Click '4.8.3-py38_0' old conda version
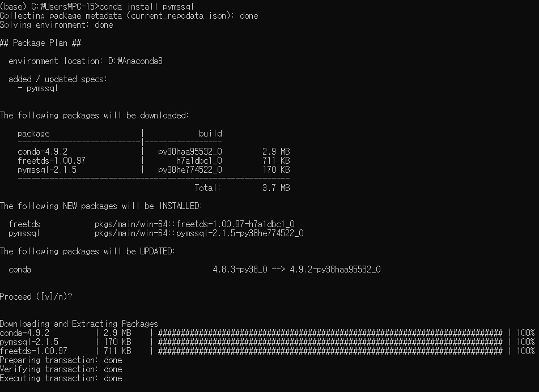The width and height of the screenshot is (539, 392). (x=240, y=270)
